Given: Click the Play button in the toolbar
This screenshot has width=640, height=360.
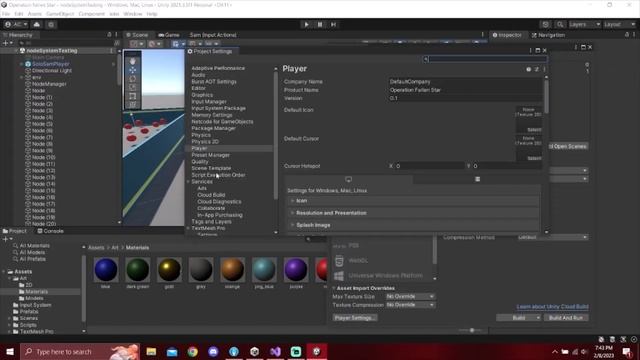Looking at the screenshot, I should coord(307,24).
